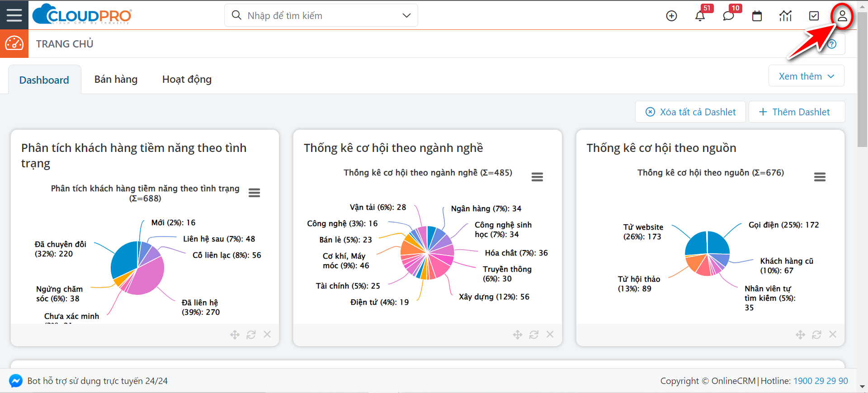Open chart menu for ngành nghề chart
The width and height of the screenshot is (868, 393).
coord(537,177)
